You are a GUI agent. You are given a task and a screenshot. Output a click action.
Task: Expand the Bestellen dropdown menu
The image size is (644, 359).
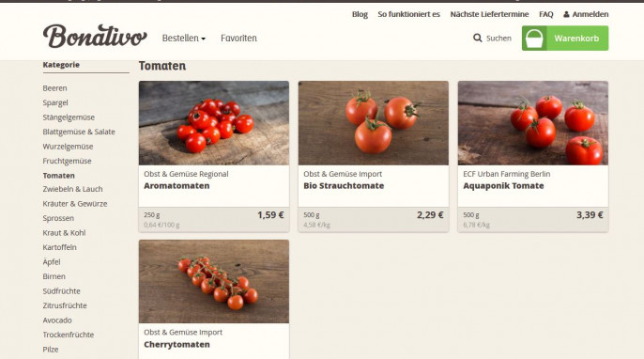pos(184,39)
